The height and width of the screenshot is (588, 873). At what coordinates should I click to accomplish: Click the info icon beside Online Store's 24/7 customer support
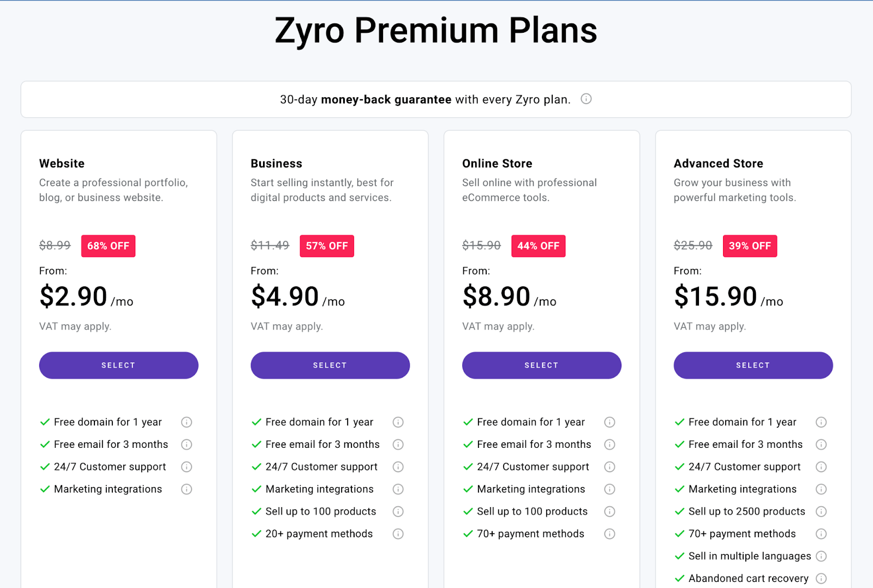[x=609, y=466]
